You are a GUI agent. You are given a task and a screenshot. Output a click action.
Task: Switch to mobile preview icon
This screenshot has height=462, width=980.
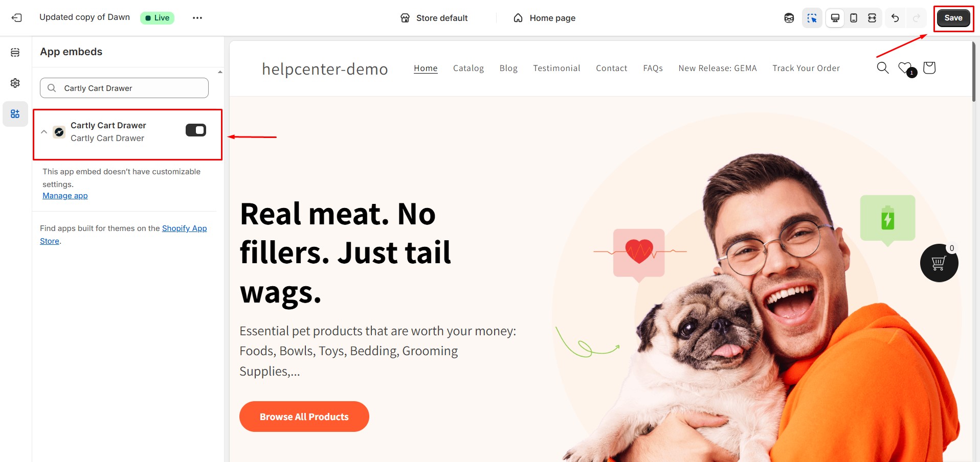pyautogui.click(x=854, y=18)
